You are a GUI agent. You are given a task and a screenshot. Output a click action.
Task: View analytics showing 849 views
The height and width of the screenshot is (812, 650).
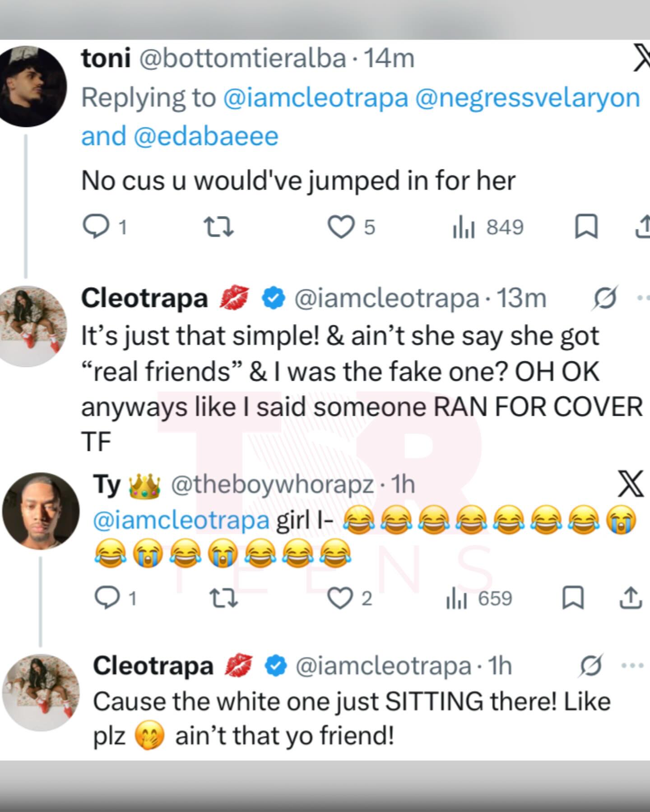tap(463, 227)
